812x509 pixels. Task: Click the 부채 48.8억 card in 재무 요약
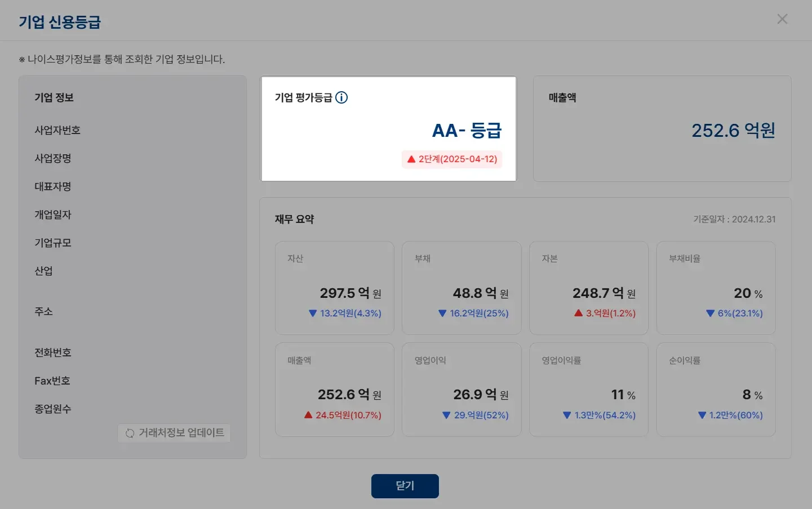coord(462,287)
